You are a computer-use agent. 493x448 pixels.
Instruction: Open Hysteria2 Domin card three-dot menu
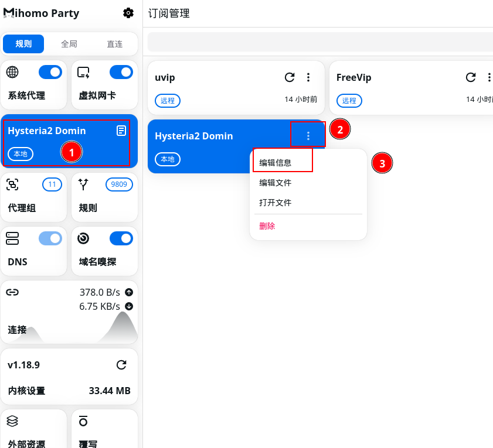point(308,136)
